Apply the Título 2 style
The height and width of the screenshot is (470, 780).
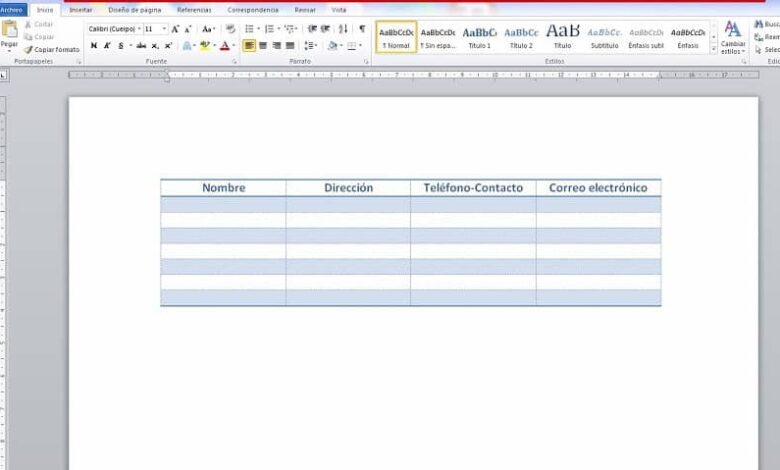pos(521,37)
